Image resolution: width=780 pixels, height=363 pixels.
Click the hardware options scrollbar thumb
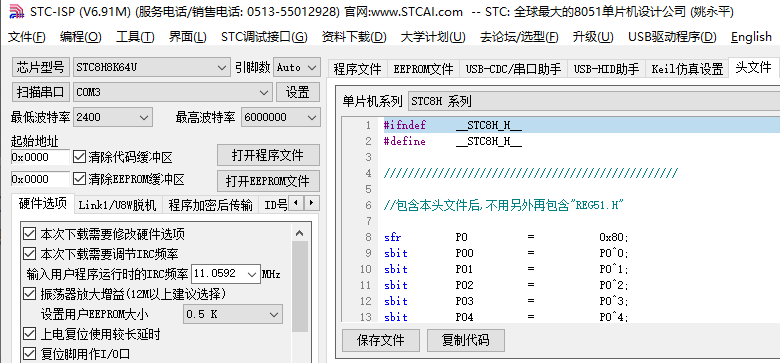coord(300,286)
